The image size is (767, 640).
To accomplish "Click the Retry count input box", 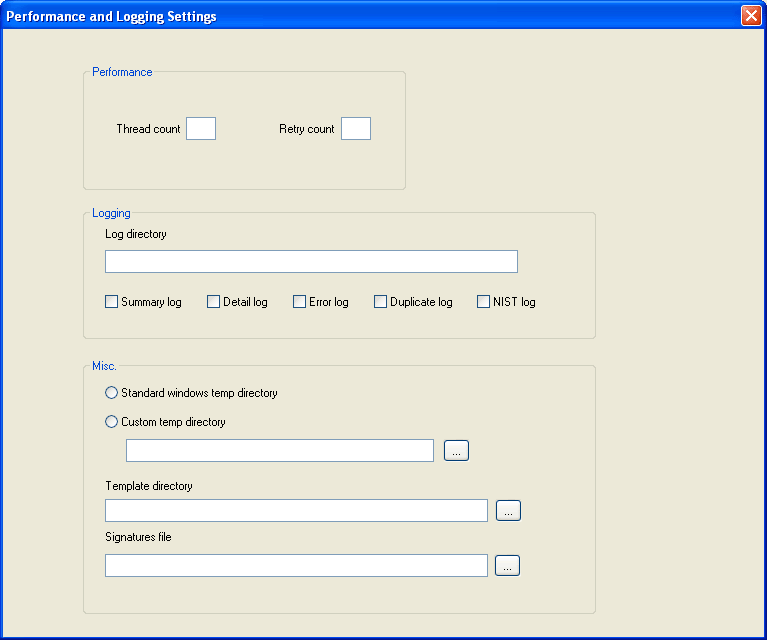I will [x=356, y=129].
